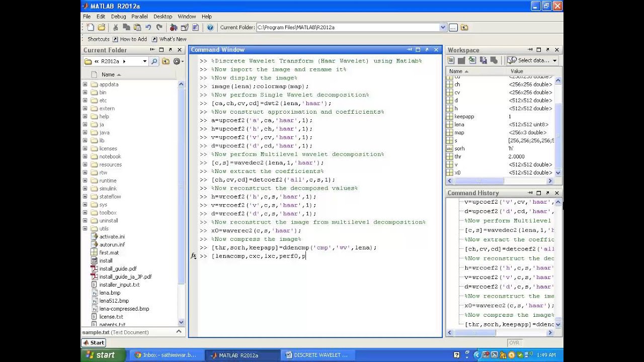Select the first.mat file
This screenshot has height=362, width=644.
[109, 252]
